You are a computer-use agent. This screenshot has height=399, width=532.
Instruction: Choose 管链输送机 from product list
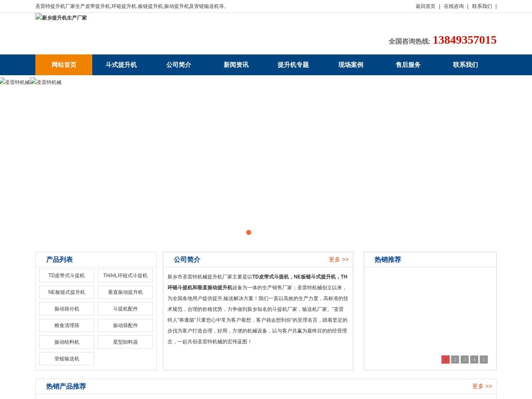[x=66, y=359]
